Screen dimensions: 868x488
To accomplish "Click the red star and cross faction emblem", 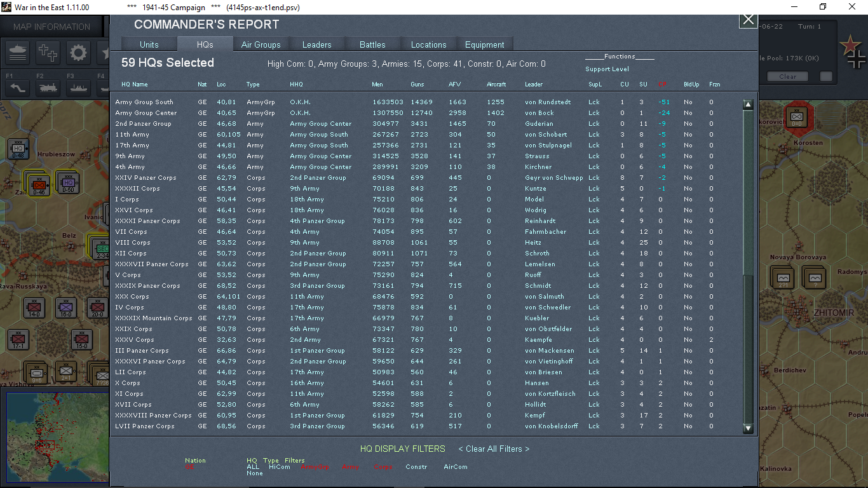I will click(x=852, y=51).
